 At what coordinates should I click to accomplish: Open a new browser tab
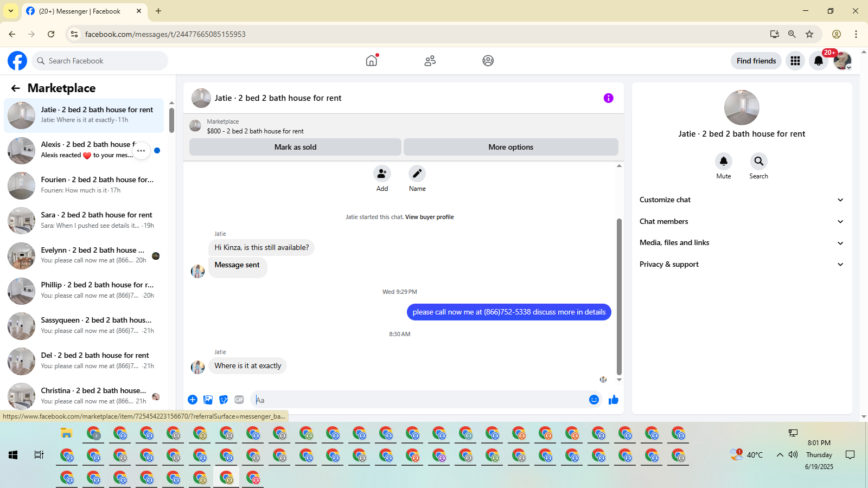click(158, 11)
